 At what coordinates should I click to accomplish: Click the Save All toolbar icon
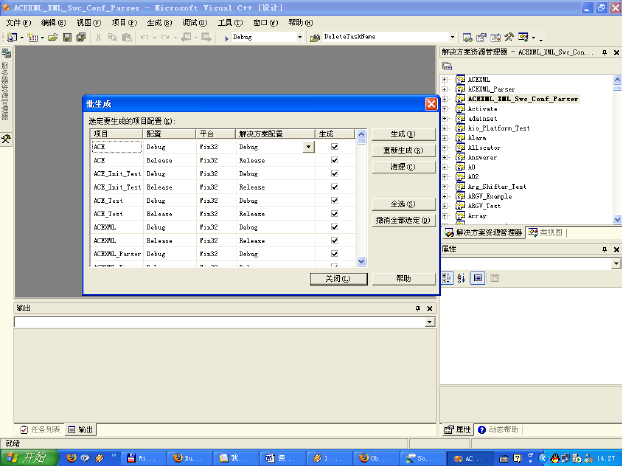point(81,37)
